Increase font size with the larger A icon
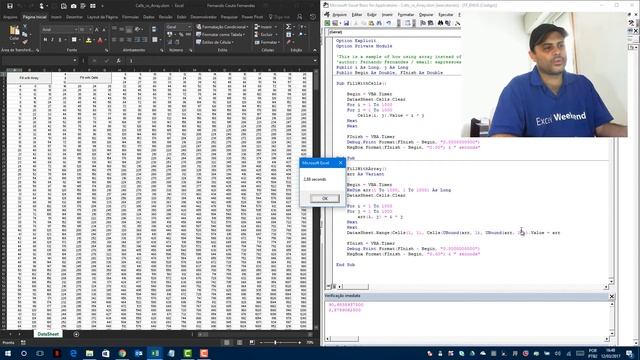The image size is (640, 360). pos(96,29)
